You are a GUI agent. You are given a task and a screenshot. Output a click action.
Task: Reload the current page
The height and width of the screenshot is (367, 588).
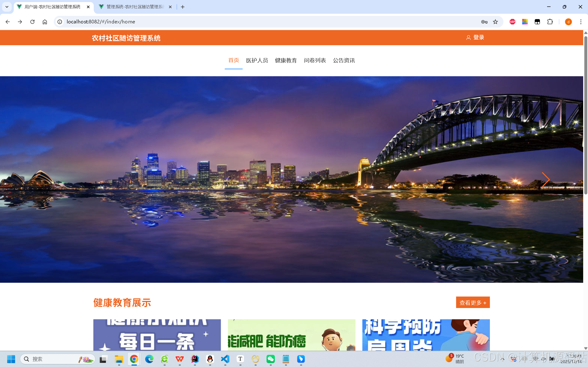(x=32, y=22)
